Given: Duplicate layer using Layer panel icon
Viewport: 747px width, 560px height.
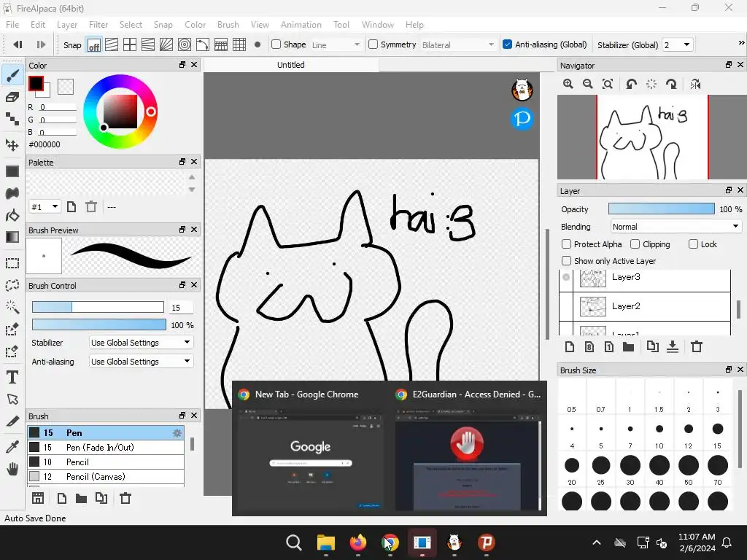Looking at the screenshot, I should point(653,346).
